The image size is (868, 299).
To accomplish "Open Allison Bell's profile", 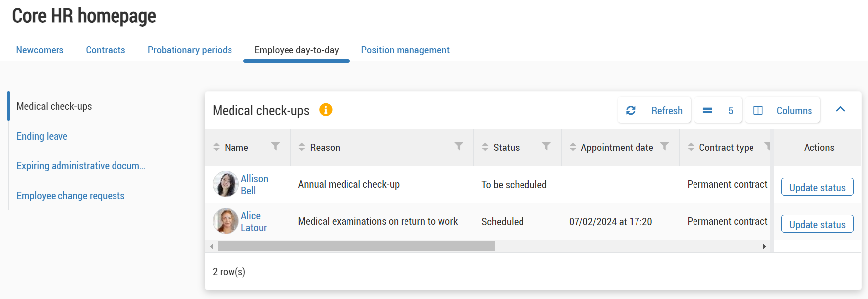I will click(x=254, y=184).
